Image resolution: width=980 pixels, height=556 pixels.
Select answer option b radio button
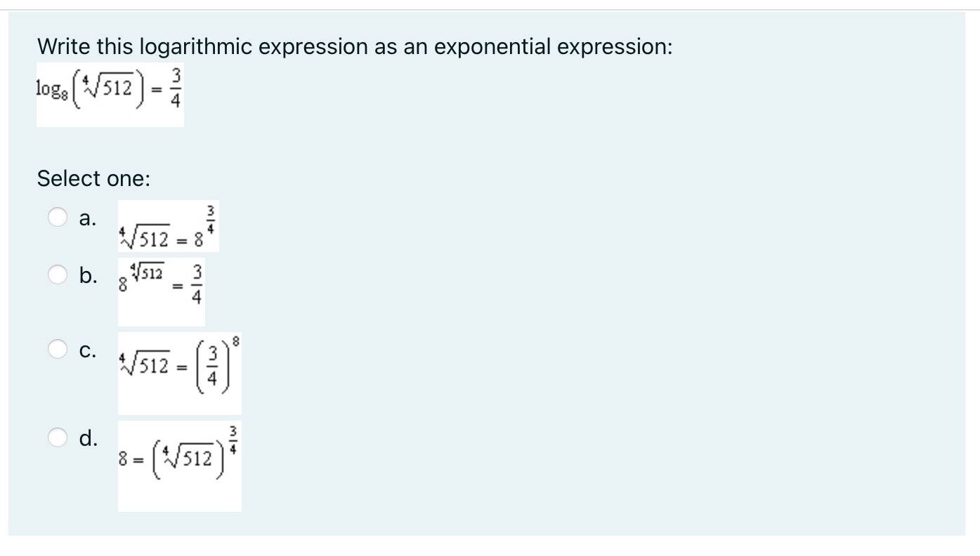(x=58, y=276)
